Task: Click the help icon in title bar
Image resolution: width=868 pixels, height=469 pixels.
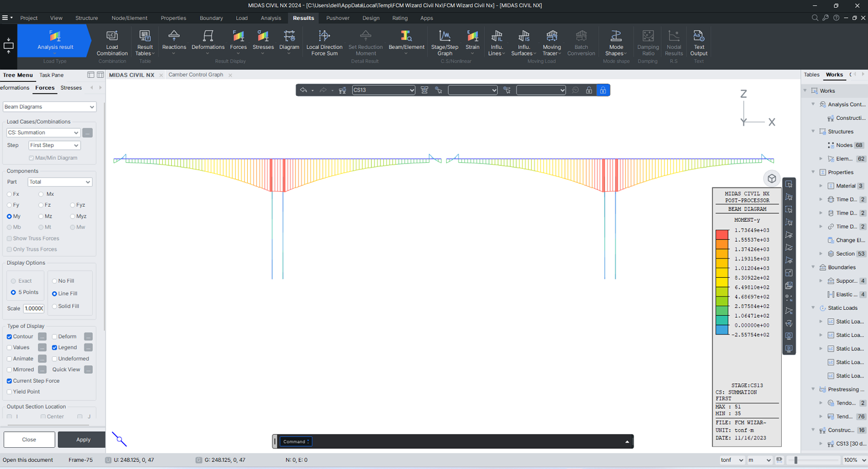Action: [836, 18]
